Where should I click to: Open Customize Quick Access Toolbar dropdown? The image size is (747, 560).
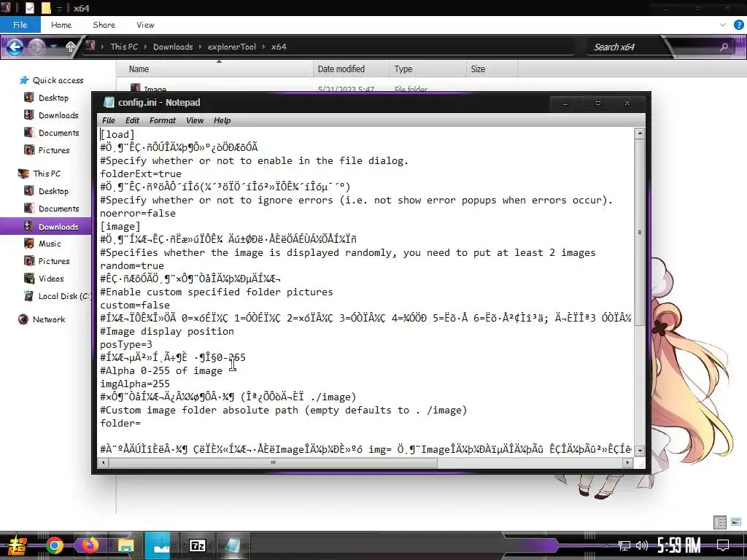click(59, 9)
